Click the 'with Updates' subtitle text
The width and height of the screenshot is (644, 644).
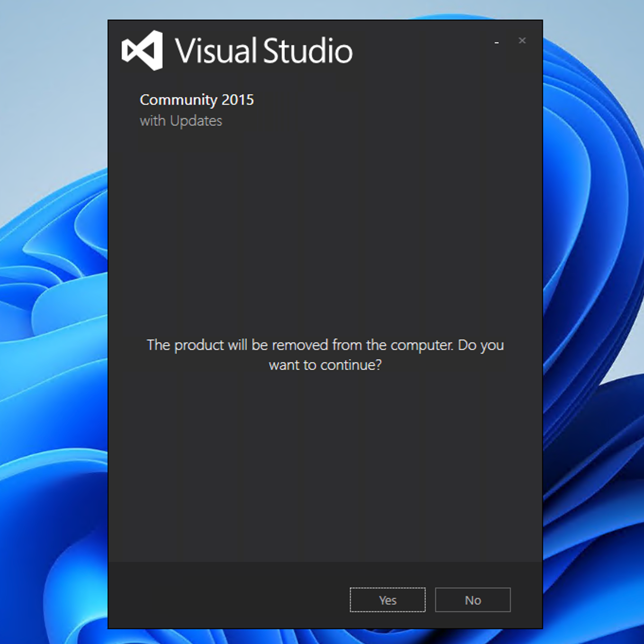181,121
